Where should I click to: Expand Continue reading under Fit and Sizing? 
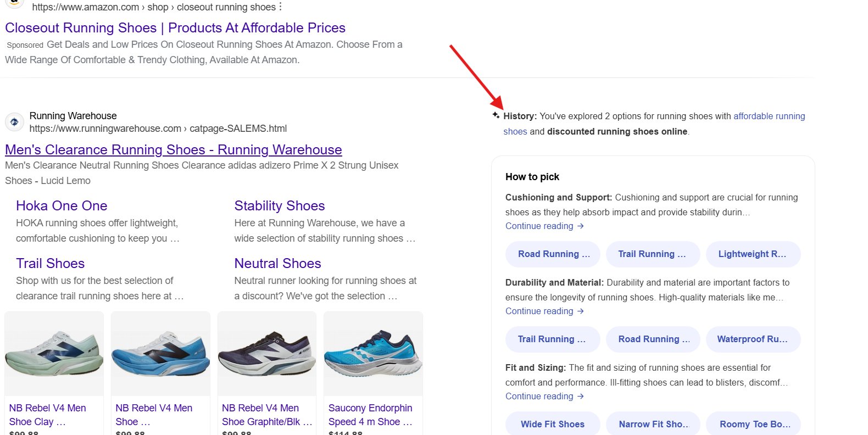544,396
